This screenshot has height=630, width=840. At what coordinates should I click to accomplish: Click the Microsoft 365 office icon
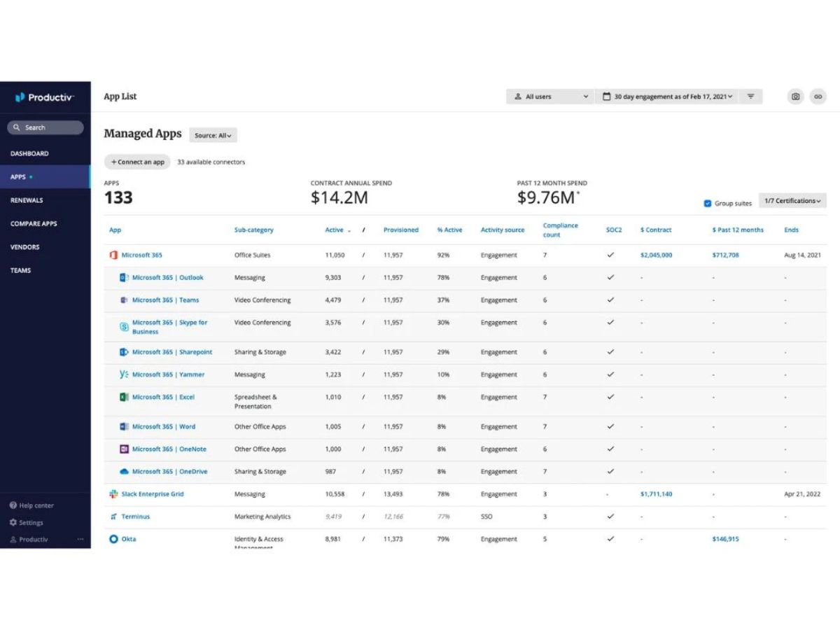click(x=113, y=255)
